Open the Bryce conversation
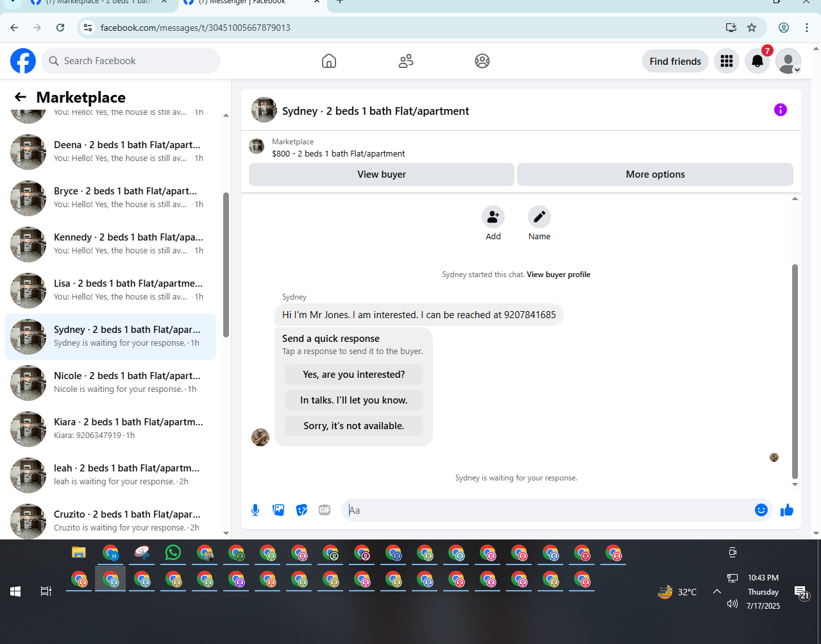The image size is (821, 644). [110, 198]
